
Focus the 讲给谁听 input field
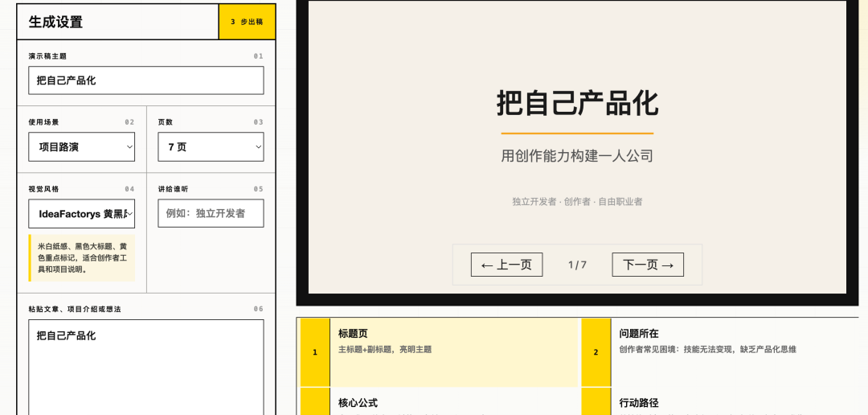coord(211,213)
